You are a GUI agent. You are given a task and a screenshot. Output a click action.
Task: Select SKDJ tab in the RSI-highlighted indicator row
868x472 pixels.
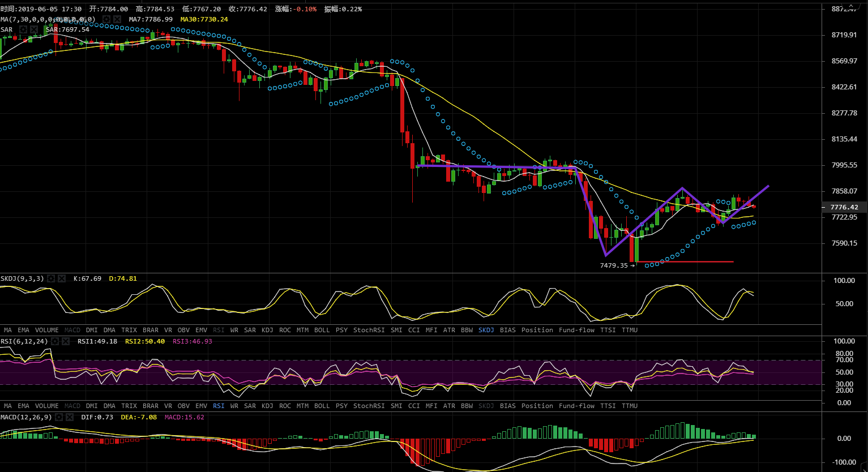pyautogui.click(x=486, y=406)
